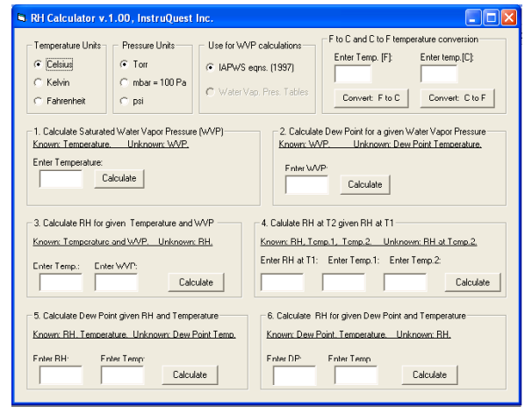This screenshot has width=532, height=414.
Task: Focus the Enter temp. [C] input field
Action: pos(439,74)
